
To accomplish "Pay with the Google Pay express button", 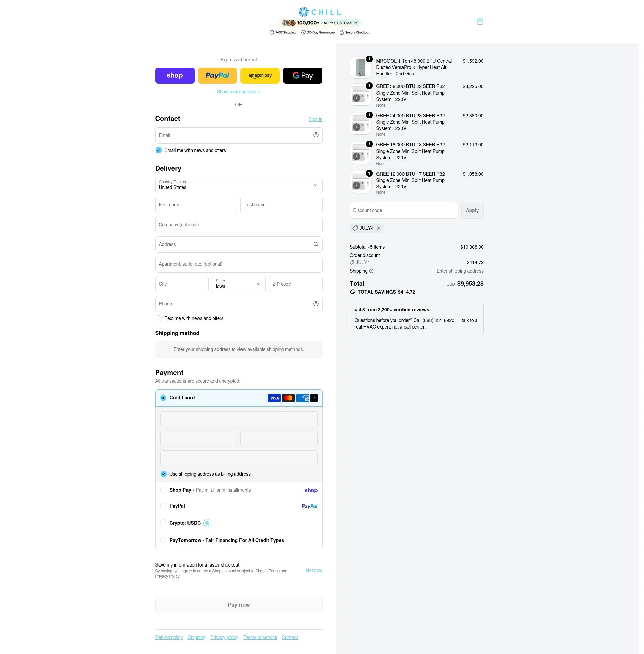I will (303, 76).
